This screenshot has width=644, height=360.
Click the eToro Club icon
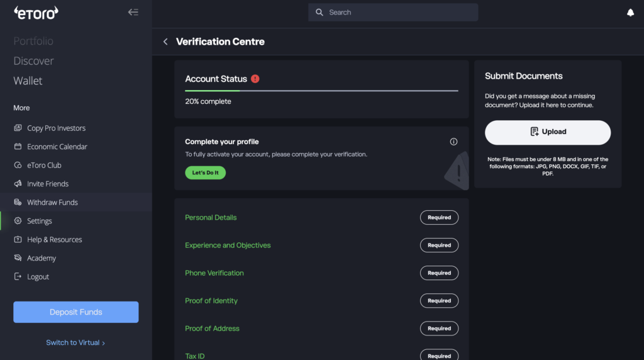point(18,166)
